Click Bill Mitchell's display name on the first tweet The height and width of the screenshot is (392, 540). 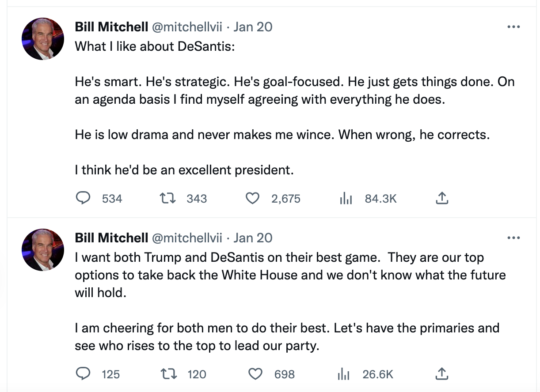111,26
